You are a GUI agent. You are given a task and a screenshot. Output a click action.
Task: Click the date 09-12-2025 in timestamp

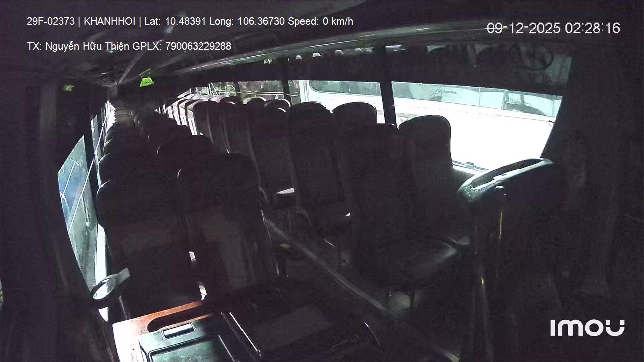[x=523, y=28]
